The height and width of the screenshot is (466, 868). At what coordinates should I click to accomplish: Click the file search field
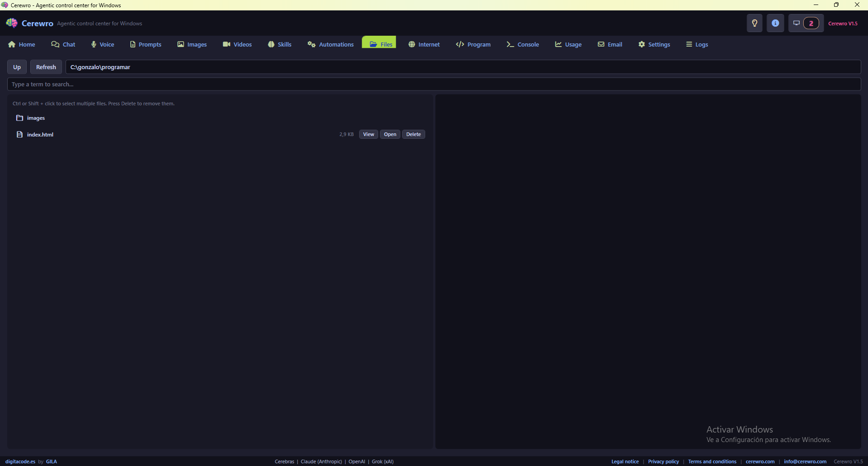[181, 84]
